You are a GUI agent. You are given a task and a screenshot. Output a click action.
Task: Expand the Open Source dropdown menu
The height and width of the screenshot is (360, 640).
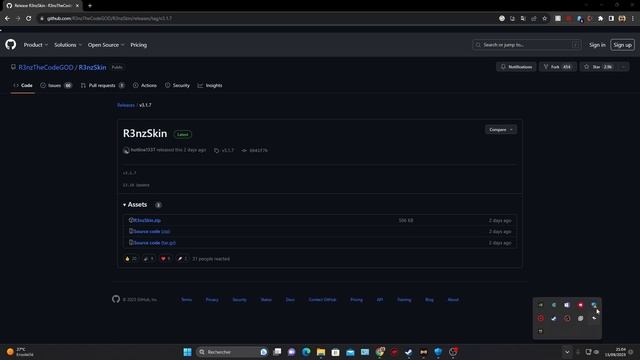[106, 45]
